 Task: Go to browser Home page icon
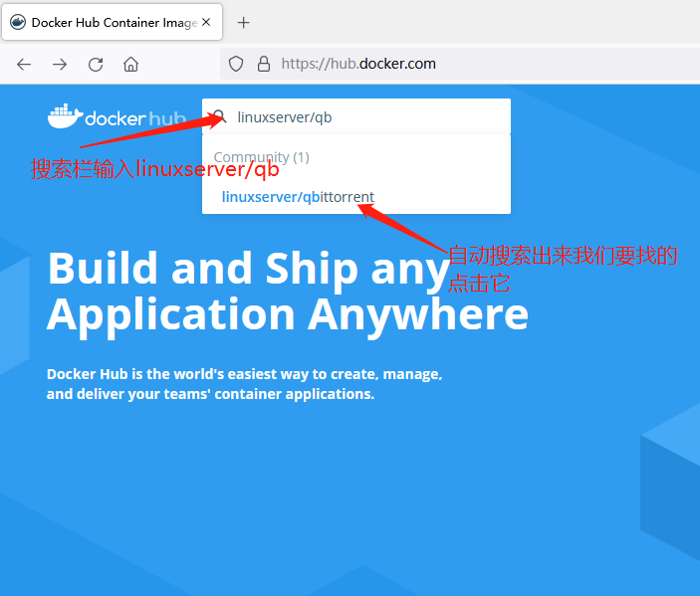tap(130, 65)
